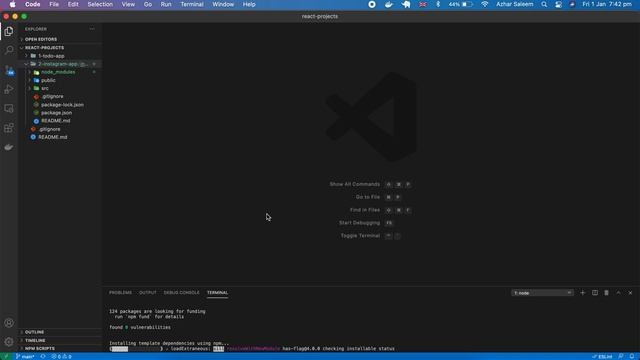Click the main branch in status bar

click(25, 356)
